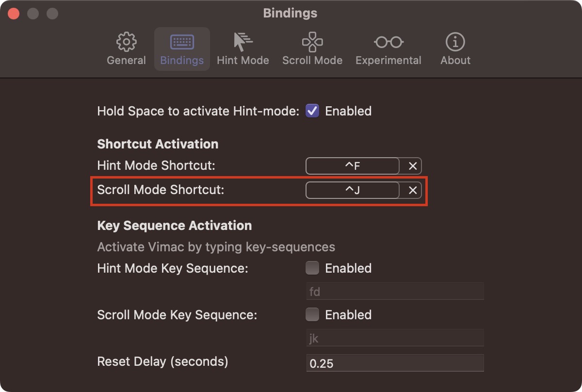
Task: Switch to the Experimental tab label
Action: tap(388, 61)
